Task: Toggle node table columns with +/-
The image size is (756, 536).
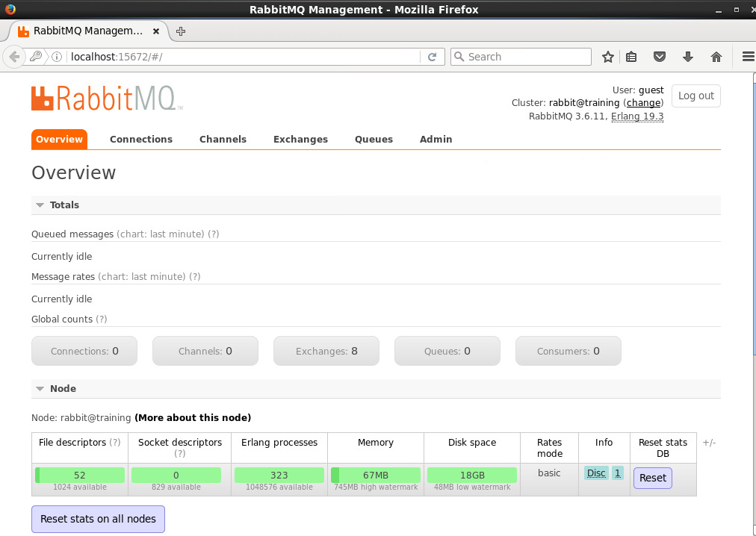Action: (x=709, y=443)
